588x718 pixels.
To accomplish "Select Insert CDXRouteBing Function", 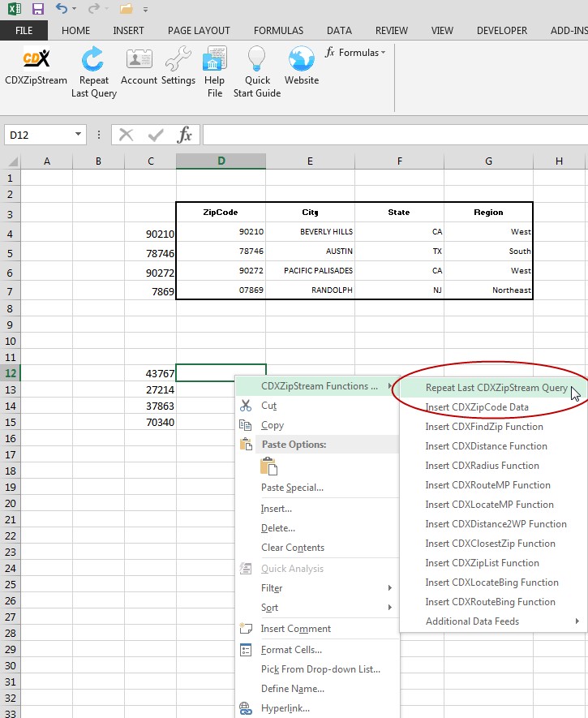I will (493, 602).
